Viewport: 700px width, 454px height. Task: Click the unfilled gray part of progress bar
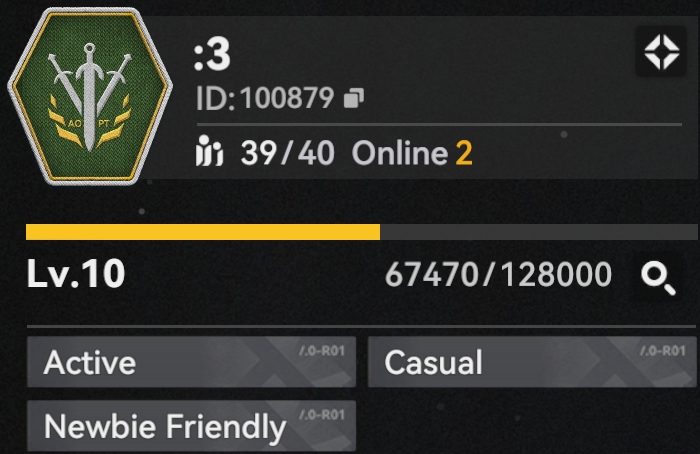[x=539, y=232]
